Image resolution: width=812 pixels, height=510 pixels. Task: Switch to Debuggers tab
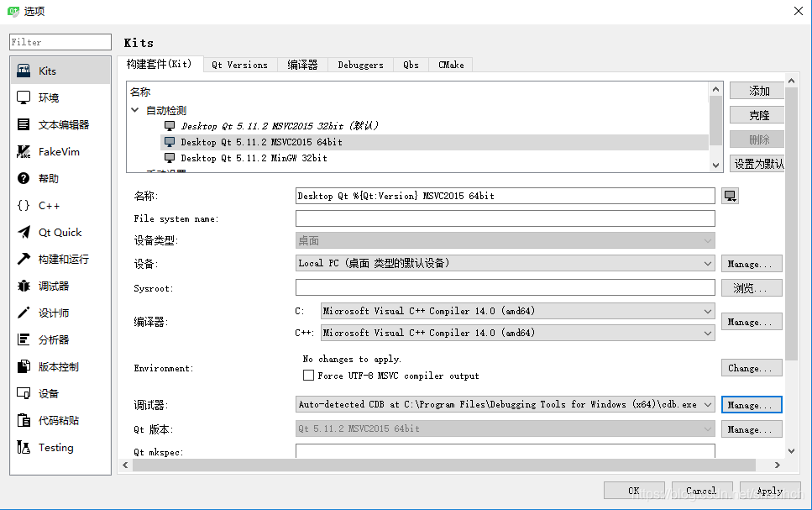(x=360, y=65)
